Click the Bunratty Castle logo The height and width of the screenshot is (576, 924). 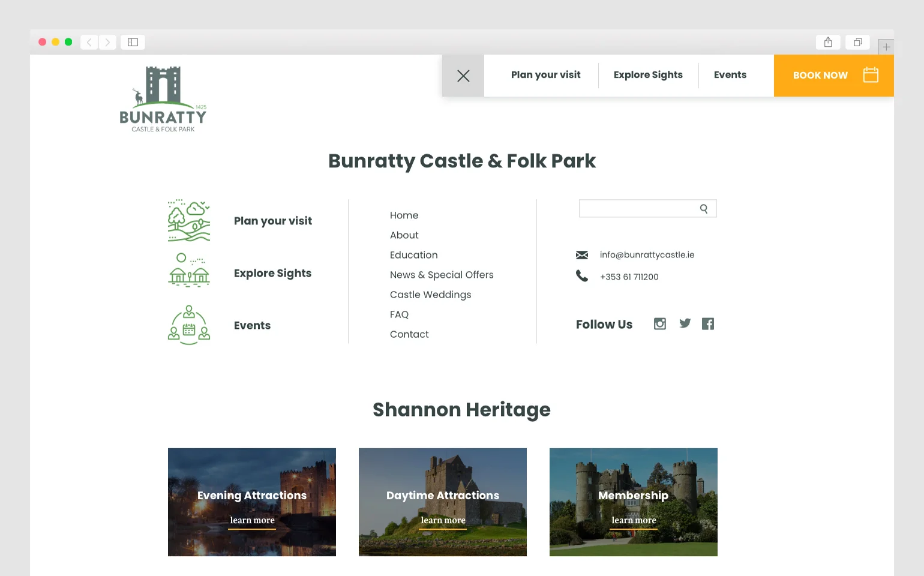point(163,99)
